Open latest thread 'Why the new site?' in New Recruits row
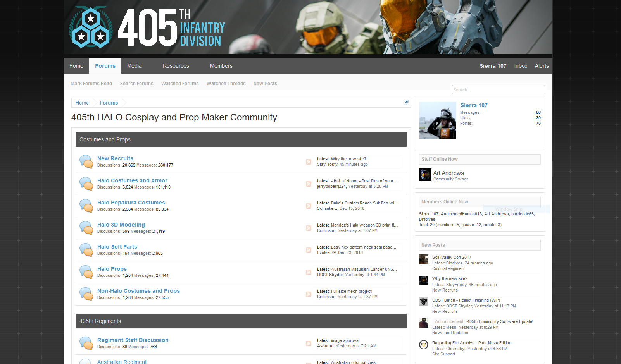Image resolution: width=621 pixels, height=364 pixels. click(348, 159)
